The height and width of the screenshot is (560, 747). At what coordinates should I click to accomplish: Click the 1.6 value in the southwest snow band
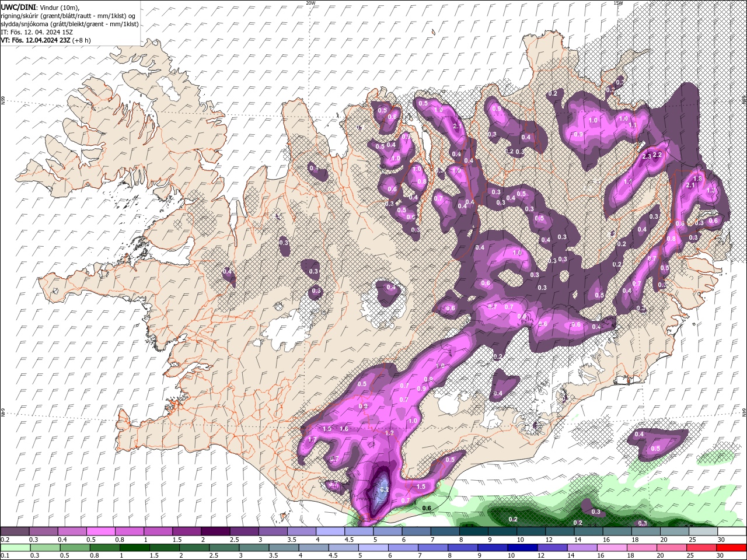(x=344, y=429)
